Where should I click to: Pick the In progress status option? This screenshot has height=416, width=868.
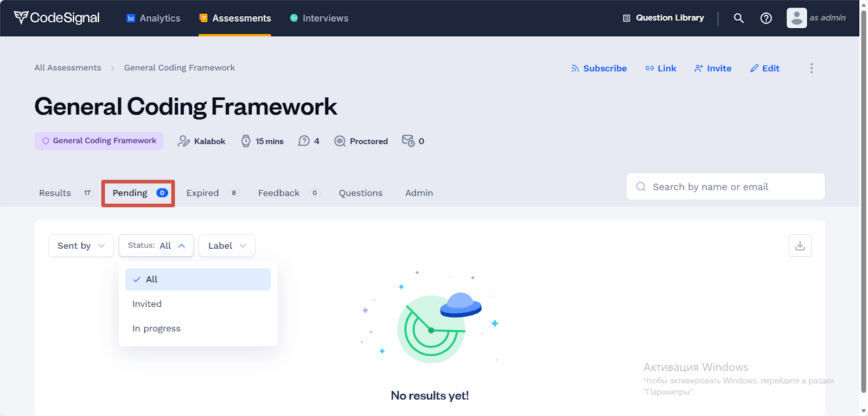coord(156,329)
